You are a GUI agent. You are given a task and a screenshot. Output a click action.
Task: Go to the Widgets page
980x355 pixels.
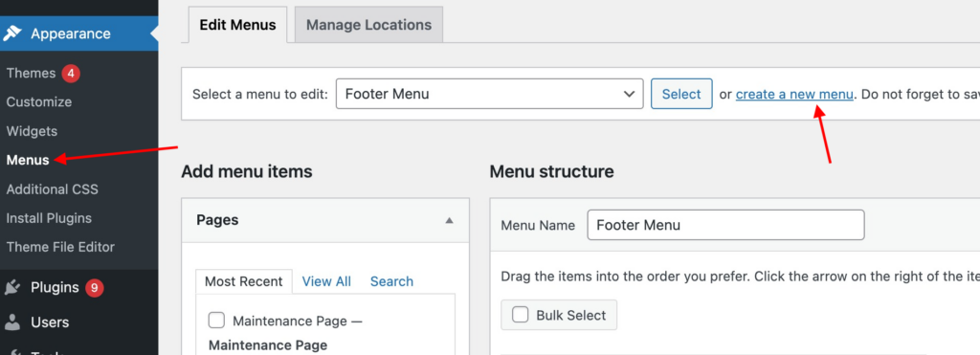(x=32, y=131)
